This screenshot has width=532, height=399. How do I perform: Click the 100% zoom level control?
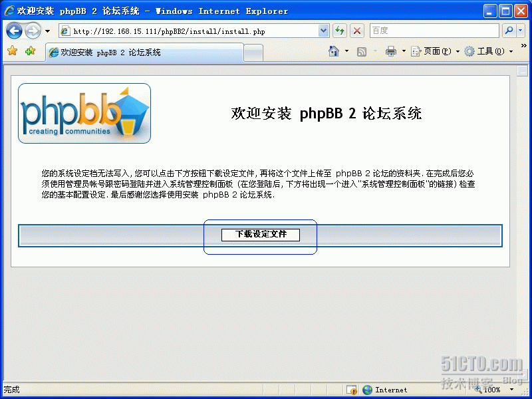point(493,390)
